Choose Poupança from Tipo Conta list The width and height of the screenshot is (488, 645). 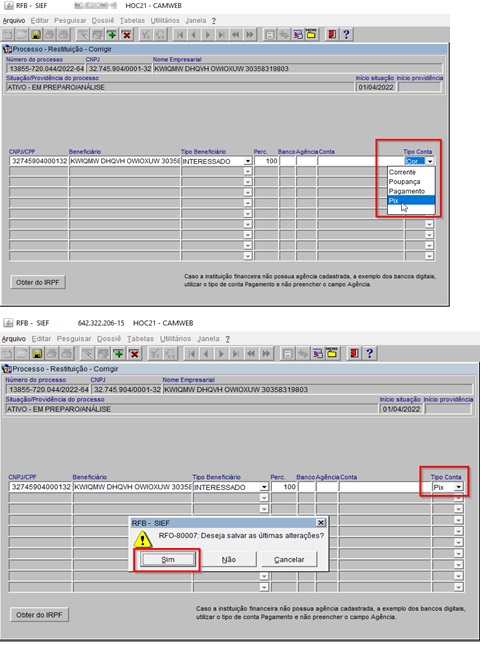pos(411,181)
